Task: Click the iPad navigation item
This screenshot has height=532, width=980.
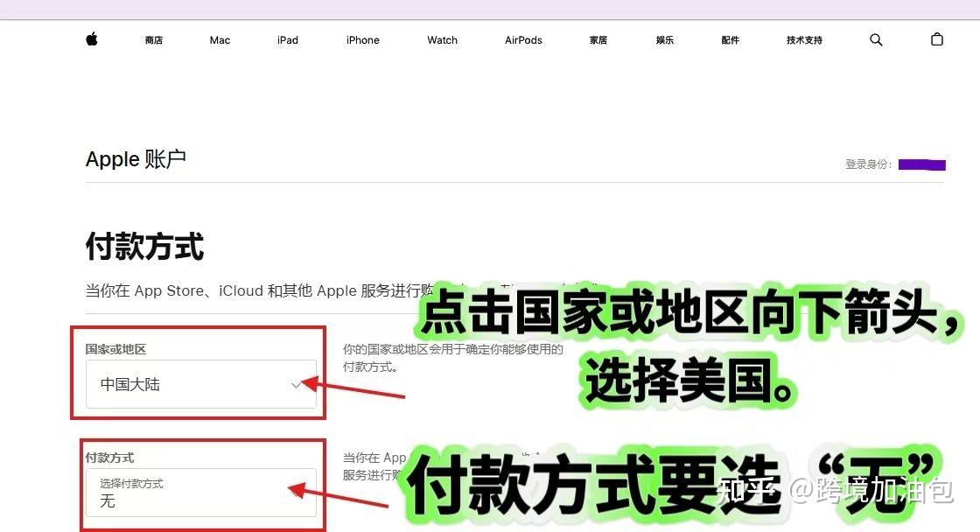Action: 287,40
